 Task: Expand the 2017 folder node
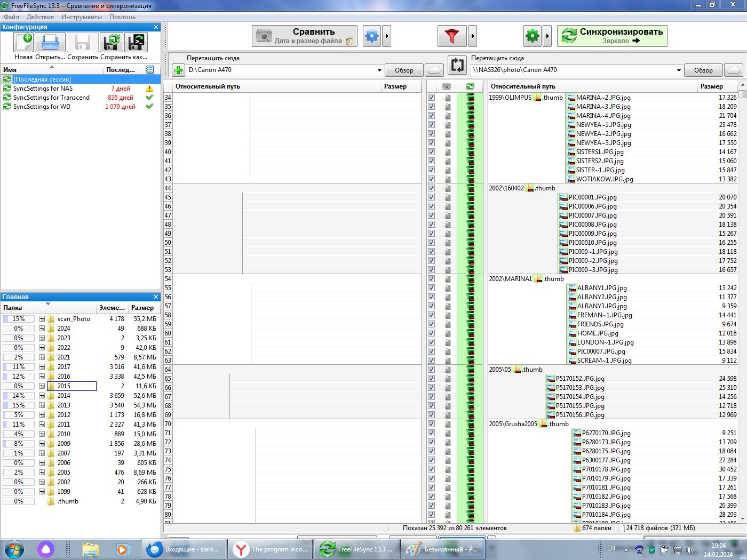42,367
